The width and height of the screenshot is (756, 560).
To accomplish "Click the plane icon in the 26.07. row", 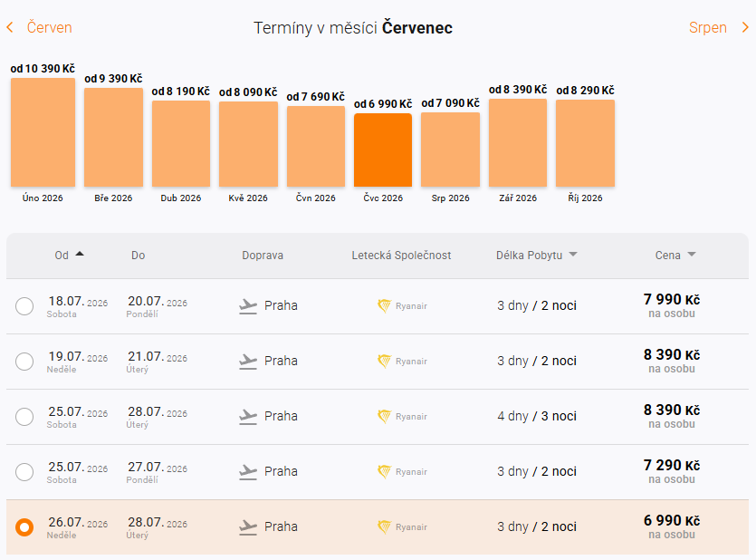I will pyautogui.click(x=248, y=527).
